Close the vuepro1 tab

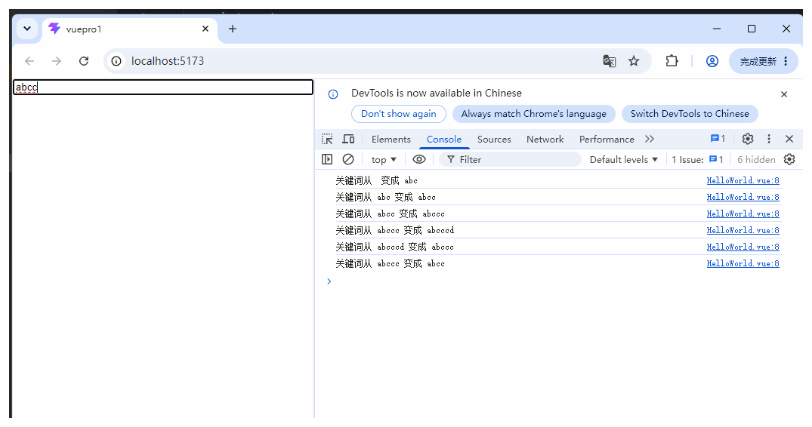click(205, 29)
